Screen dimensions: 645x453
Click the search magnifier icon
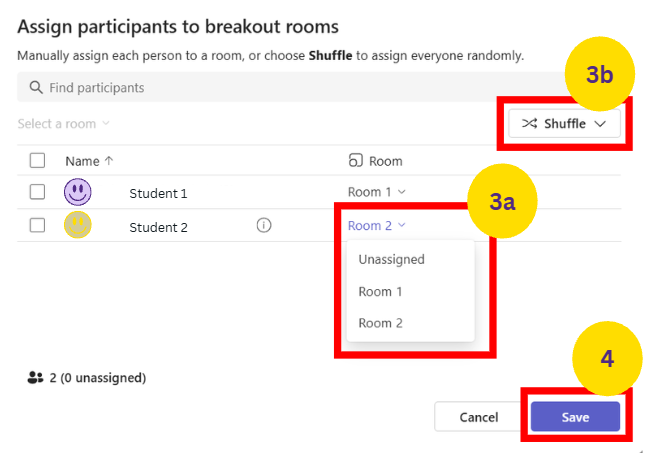pos(36,88)
